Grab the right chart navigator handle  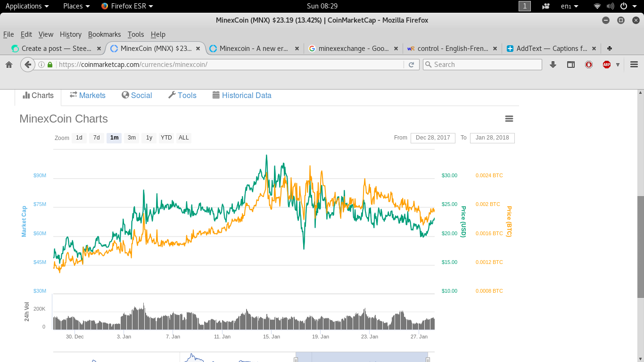click(428, 360)
